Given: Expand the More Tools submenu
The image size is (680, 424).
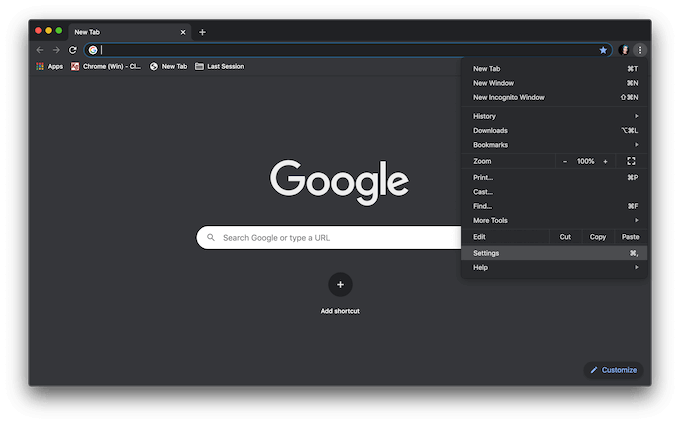Looking at the screenshot, I should pos(554,220).
